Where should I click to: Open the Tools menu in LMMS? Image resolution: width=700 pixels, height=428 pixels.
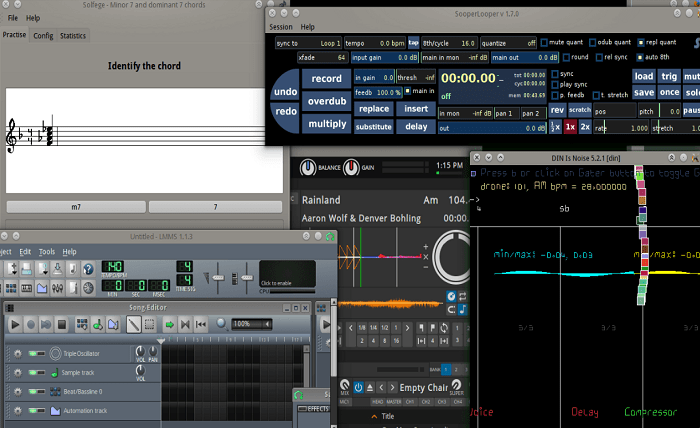46,252
